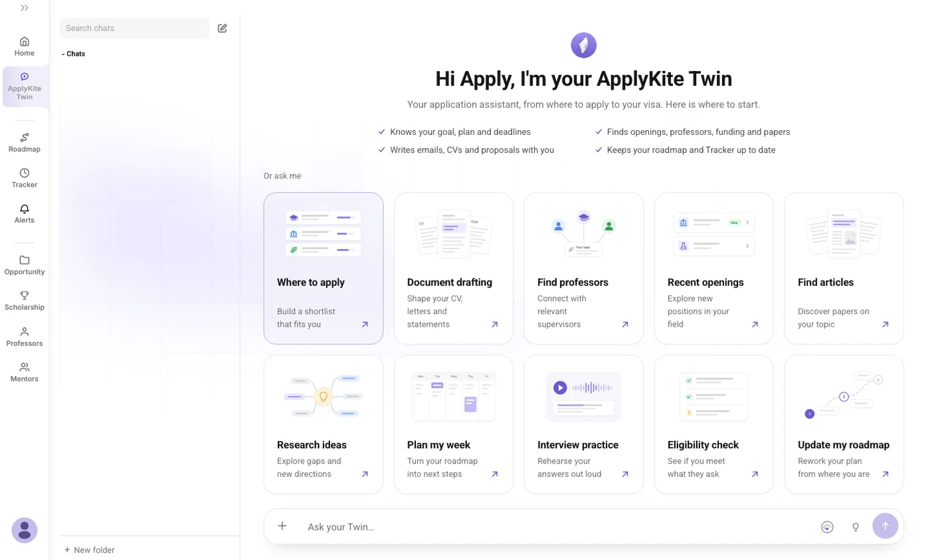Click the Plan my week calendar illustration
The image size is (930, 560).
tap(454, 397)
